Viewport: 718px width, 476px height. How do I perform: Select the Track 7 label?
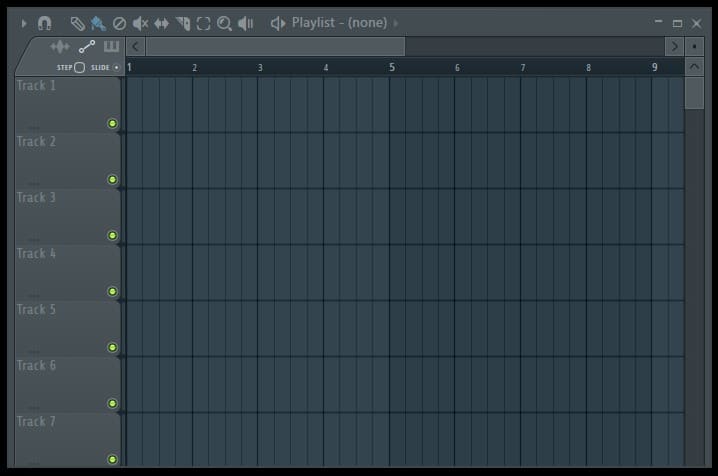tap(36, 422)
